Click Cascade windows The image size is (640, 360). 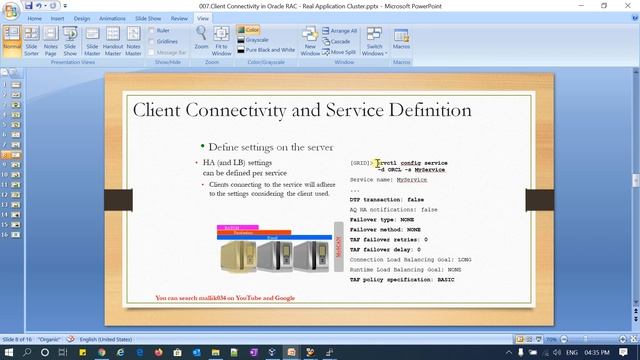click(336, 41)
